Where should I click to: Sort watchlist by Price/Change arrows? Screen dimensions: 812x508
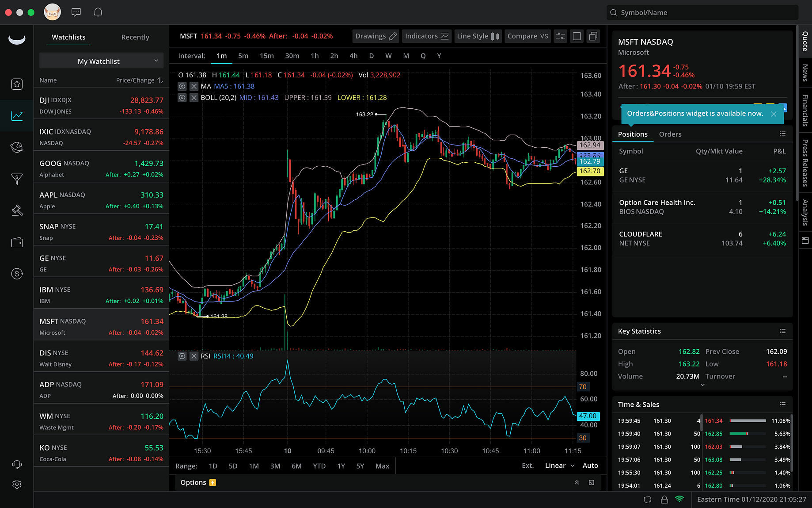(160, 80)
